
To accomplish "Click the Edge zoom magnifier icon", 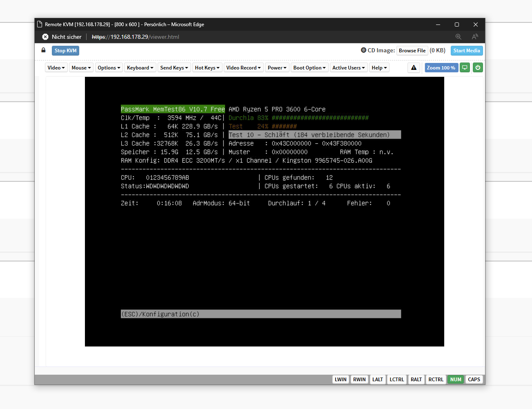I will tap(459, 37).
